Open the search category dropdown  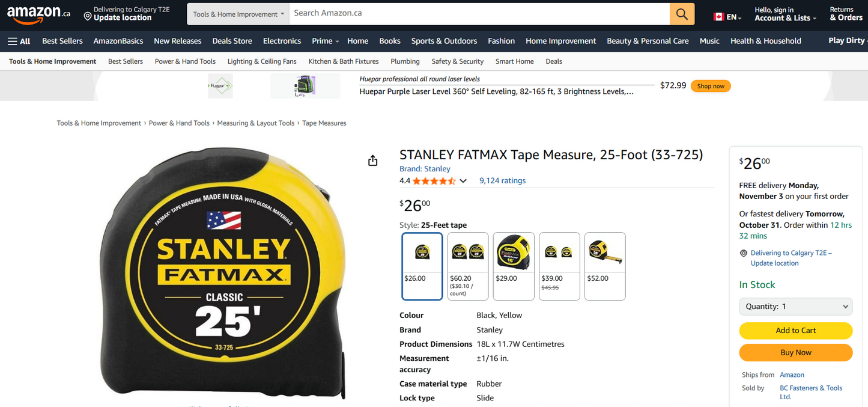click(237, 13)
